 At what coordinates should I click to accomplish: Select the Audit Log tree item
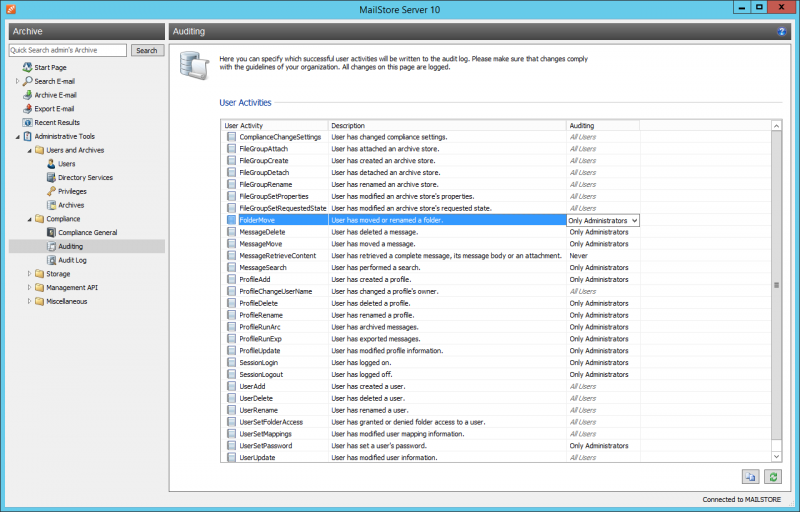click(x=72, y=260)
